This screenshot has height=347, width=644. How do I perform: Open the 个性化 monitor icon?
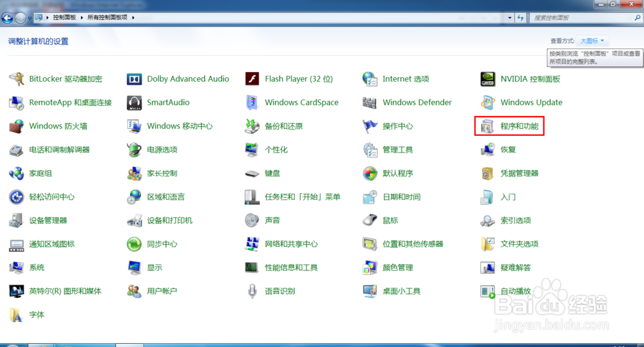(x=252, y=150)
